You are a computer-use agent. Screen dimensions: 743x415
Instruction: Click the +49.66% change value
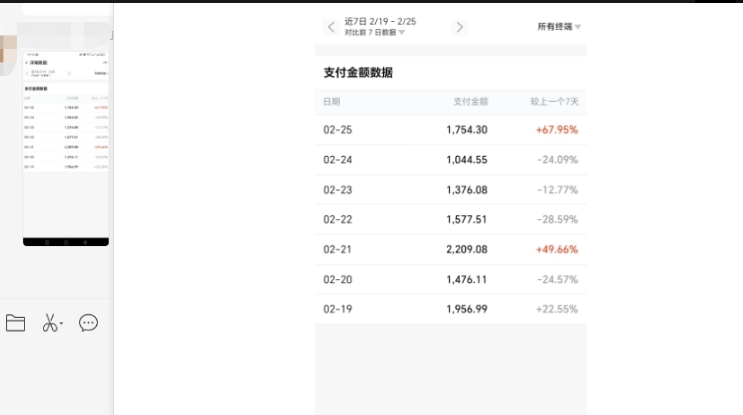point(556,250)
